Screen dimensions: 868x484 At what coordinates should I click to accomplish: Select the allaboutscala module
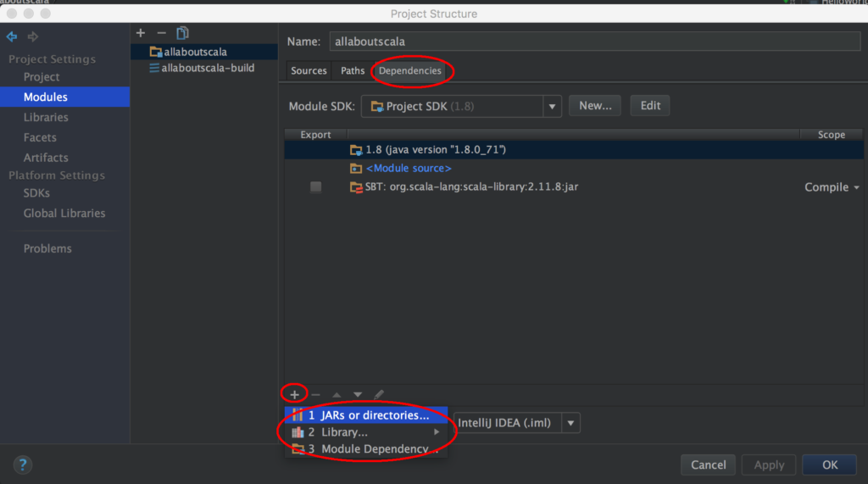204,52
